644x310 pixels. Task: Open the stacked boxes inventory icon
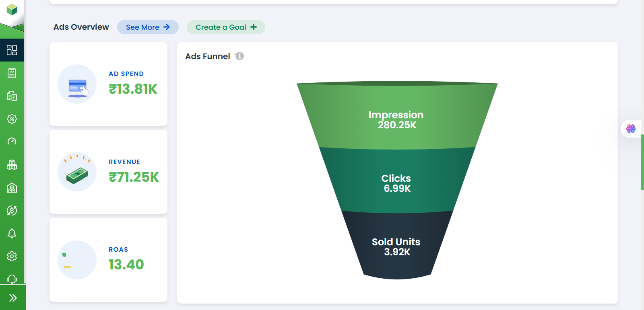(x=12, y=164)
